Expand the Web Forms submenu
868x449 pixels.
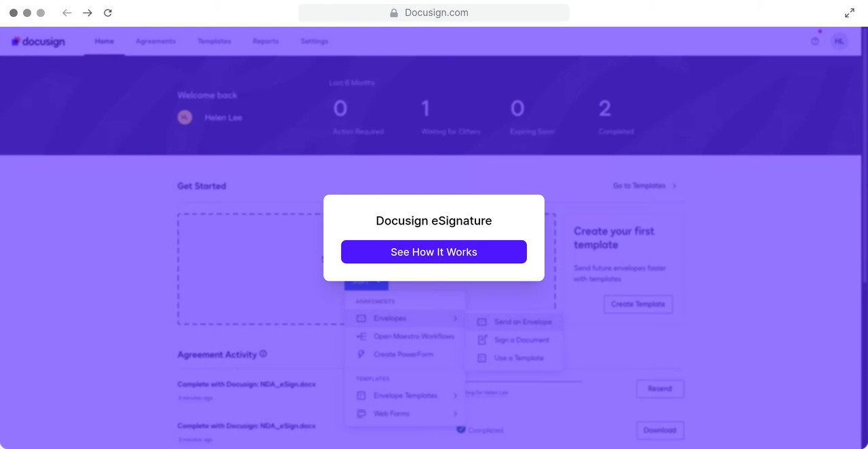point(406,414)
